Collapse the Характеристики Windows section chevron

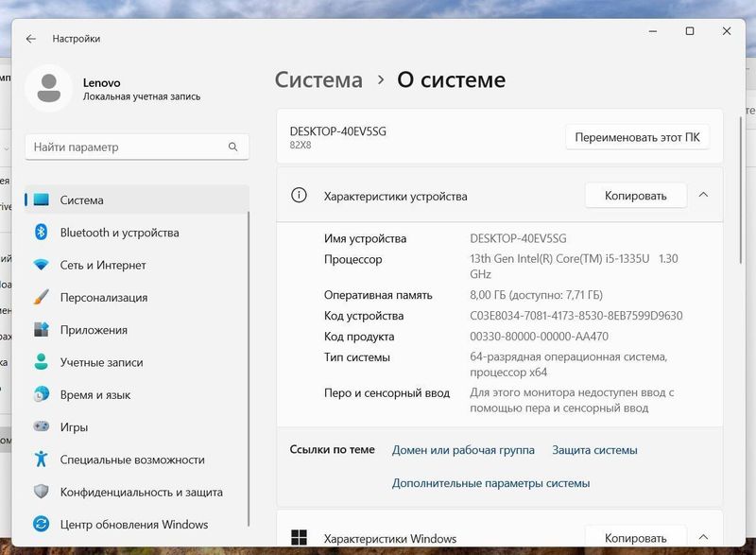point(703,537)
